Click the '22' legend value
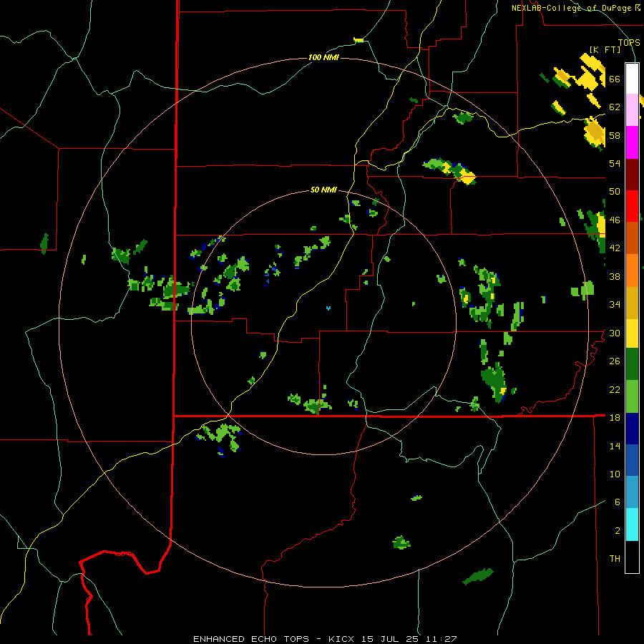 click(615, 389)
